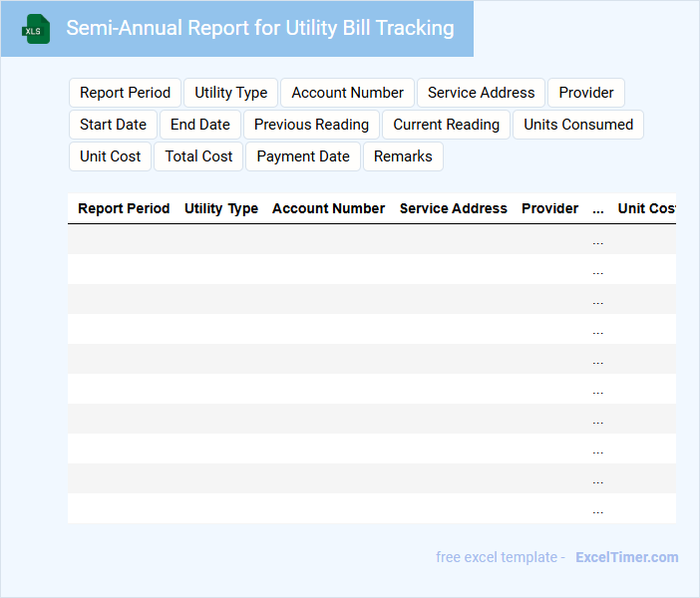Click the Account Number tag
Viewport: 700px width, 598px height.
coord(347,93)
